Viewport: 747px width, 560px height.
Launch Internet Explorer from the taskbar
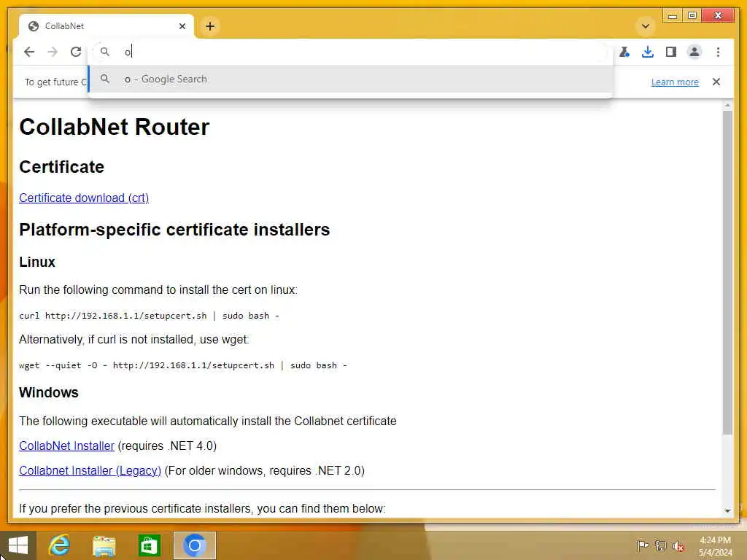(59, 545)
